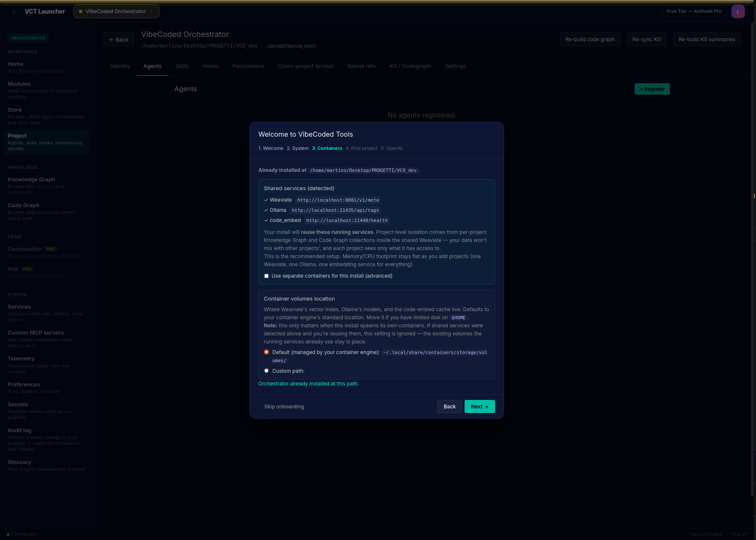Open the VibeCoded Orchestrator project dropdown
The height and width of the screenshot is (540, 756).
(116, 11)
